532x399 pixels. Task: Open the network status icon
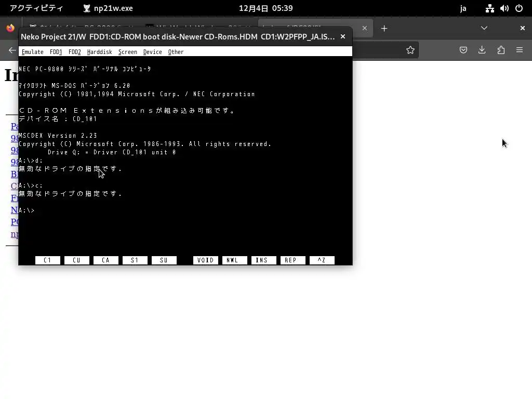pos(489,8)
